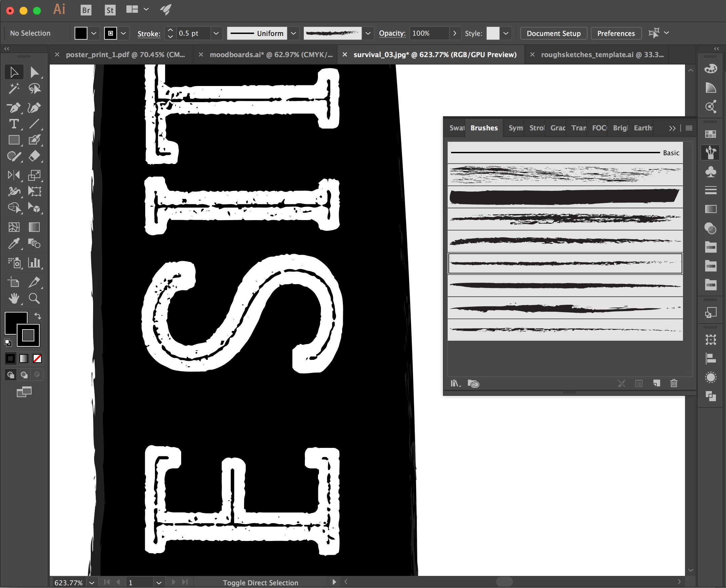Activate the Eraser tool

tap(34, 157)
